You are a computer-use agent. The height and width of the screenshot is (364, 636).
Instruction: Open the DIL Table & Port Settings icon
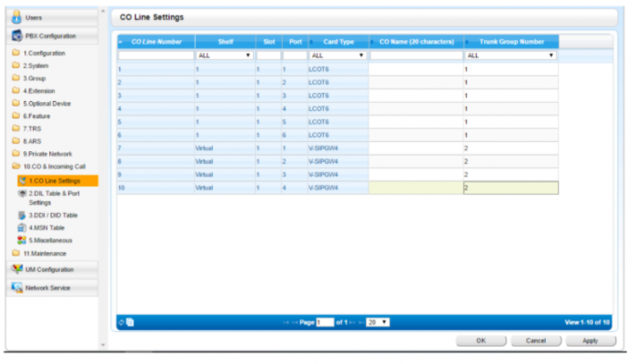point(22,194)
